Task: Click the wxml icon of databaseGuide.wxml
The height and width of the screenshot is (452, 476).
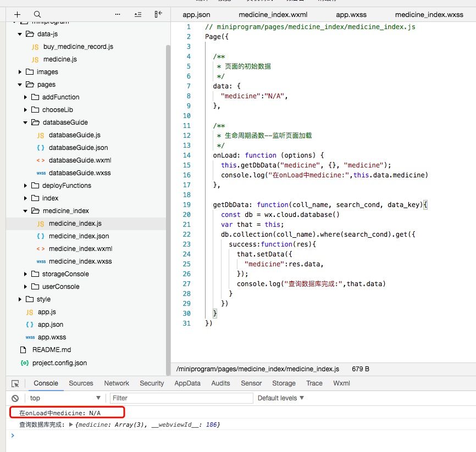Action: [41, 160]
